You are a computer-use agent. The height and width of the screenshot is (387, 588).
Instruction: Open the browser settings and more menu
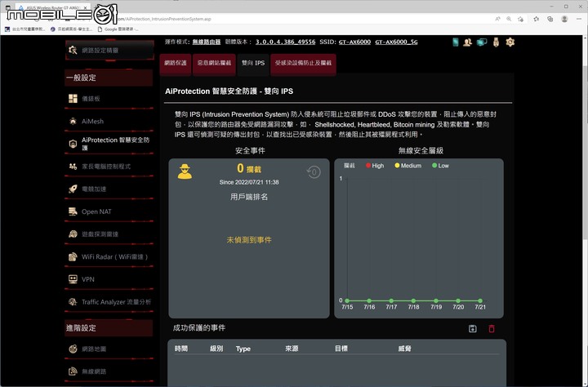click(x=579, y=19)
